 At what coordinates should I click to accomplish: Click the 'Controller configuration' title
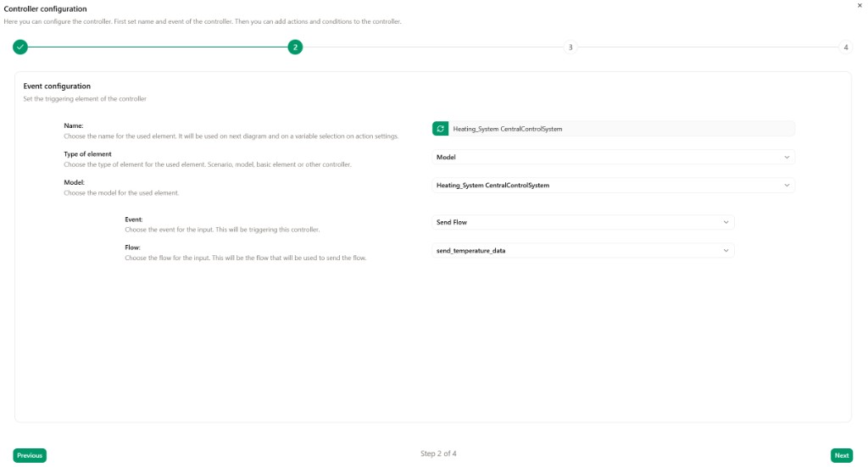point(46,8)
